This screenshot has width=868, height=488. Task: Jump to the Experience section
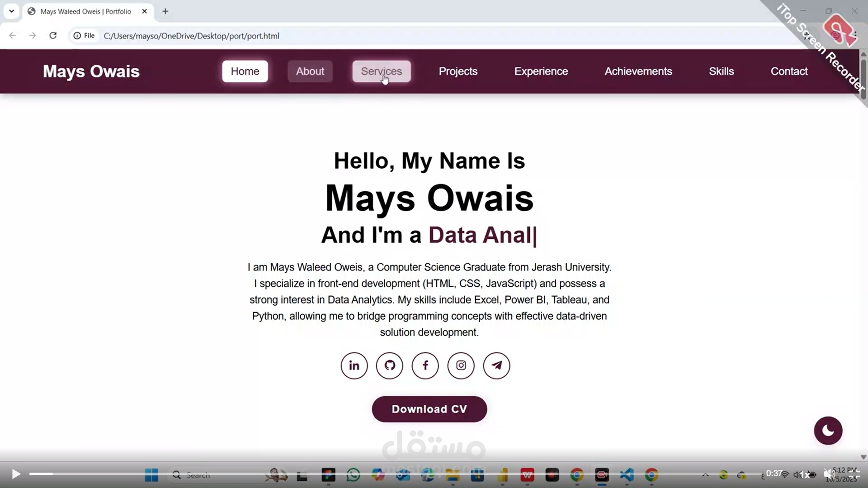pos(541,71)
